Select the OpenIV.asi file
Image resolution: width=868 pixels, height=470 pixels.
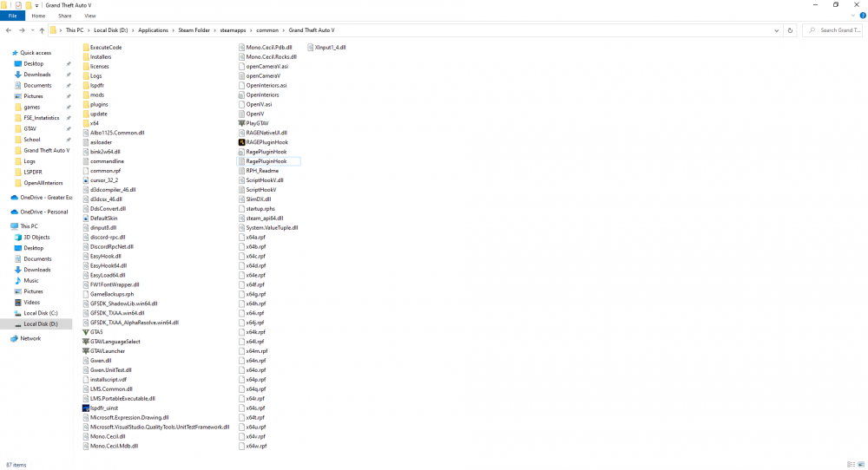pyautogui.click(x=259, y=105)
